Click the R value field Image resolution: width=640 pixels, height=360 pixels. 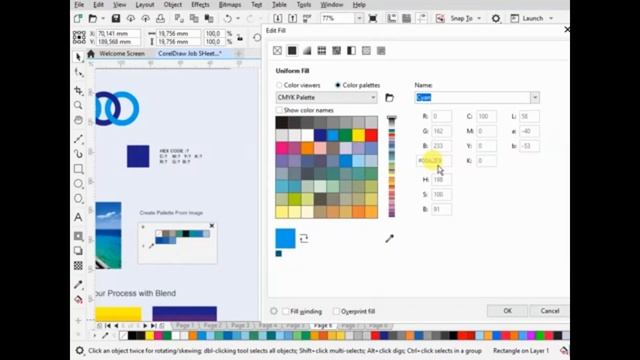click(441, 116)
